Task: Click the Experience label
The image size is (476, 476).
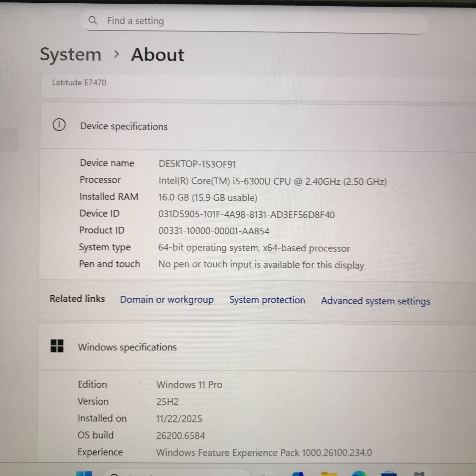Action: coord(100,452)
